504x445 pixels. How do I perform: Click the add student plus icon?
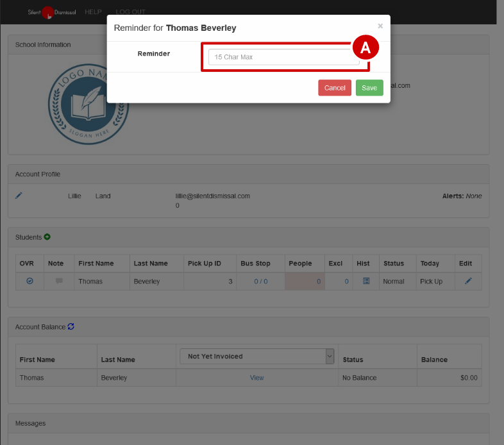click(x=47, y=237)
